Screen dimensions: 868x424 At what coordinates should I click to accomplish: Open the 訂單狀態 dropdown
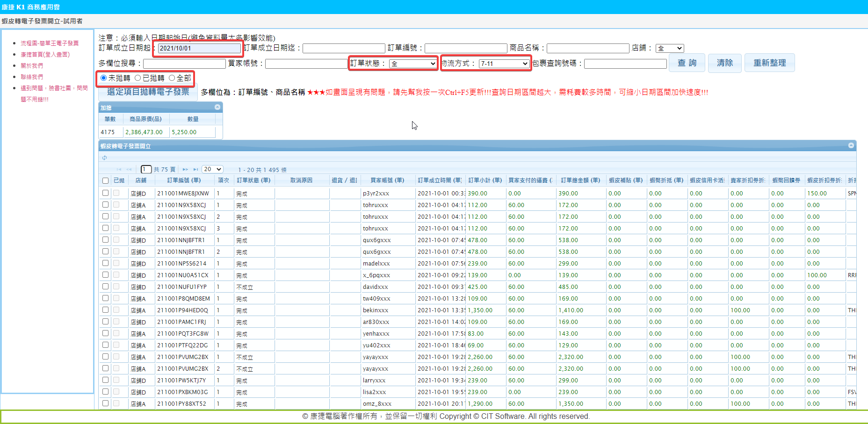point(412,64)
